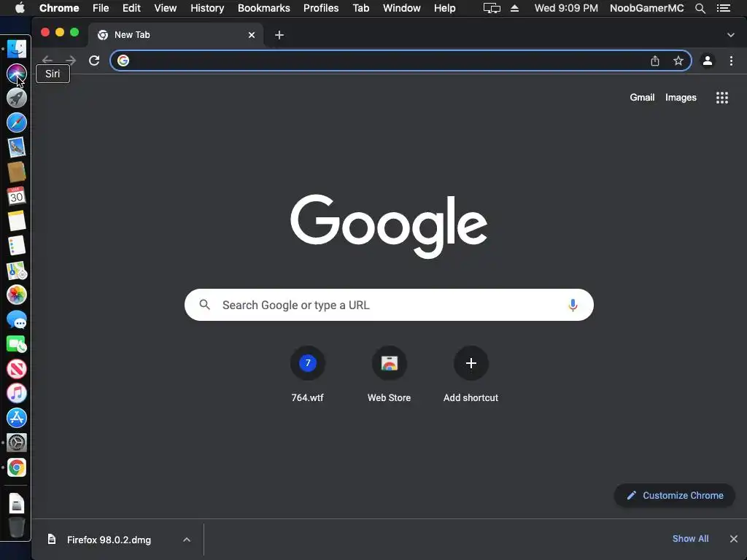The height and width of the screenshot is (560, 747).
Task: Open Safari from the Dock
Action: [17, 122]
